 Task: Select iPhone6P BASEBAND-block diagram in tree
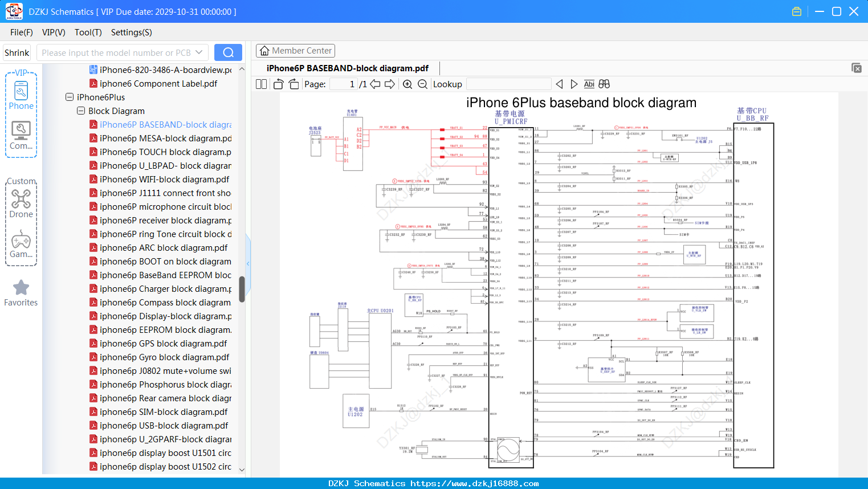coord(165,124)
